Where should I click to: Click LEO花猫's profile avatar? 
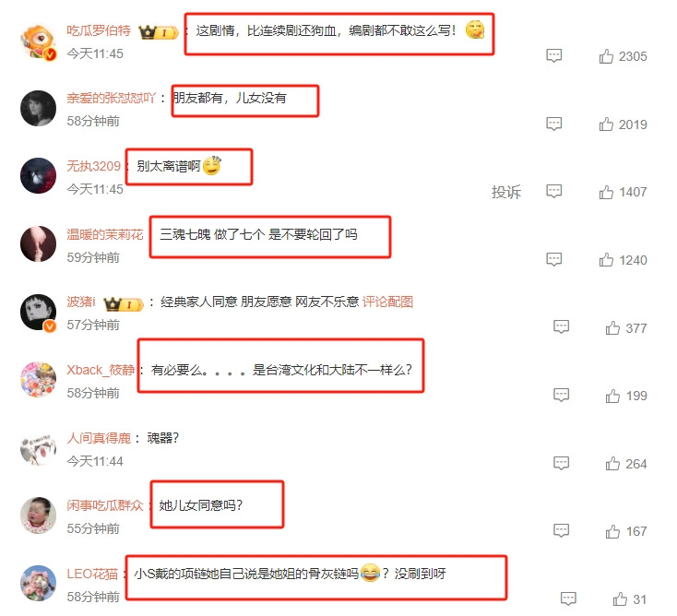39,583
